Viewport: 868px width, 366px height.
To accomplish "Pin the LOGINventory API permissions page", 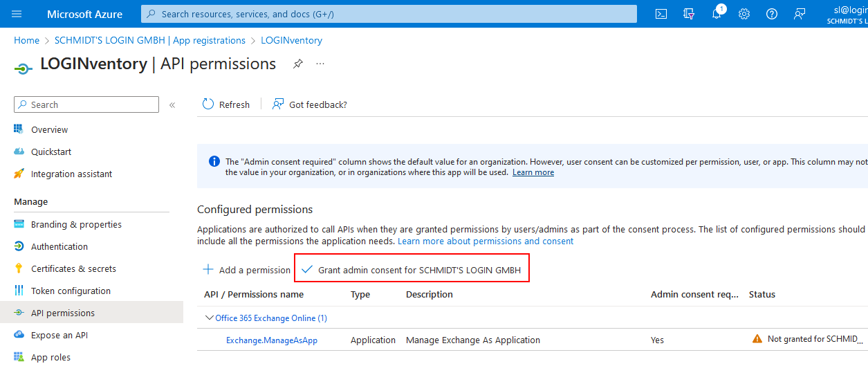I will 297,64.
